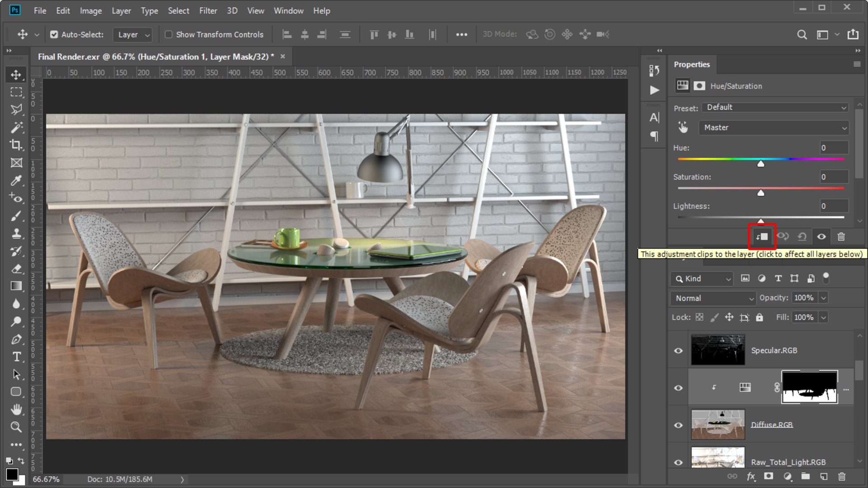This screenshot has height=488, width=868.
Task: Reset adjustment to defaults icon
Action: point(802,236)
